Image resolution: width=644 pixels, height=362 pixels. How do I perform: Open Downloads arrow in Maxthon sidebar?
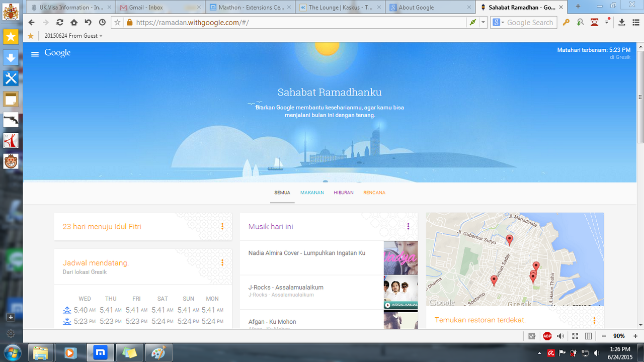[11, 57]
